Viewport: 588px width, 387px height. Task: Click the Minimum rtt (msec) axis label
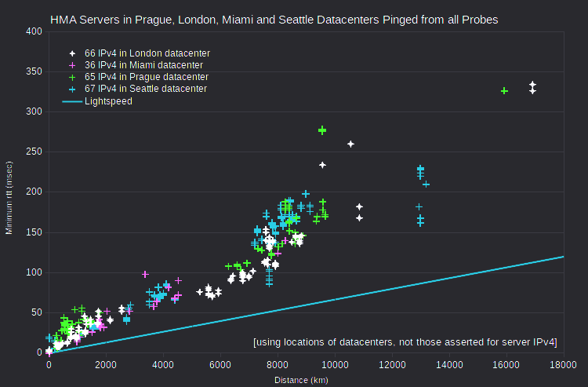coord(9,198)
